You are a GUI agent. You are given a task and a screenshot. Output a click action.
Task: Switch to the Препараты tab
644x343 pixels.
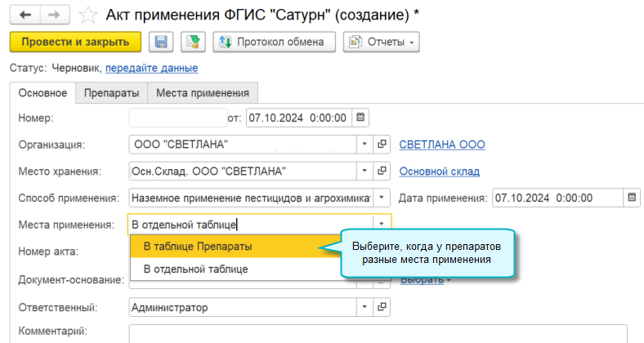tap(112, 93)
